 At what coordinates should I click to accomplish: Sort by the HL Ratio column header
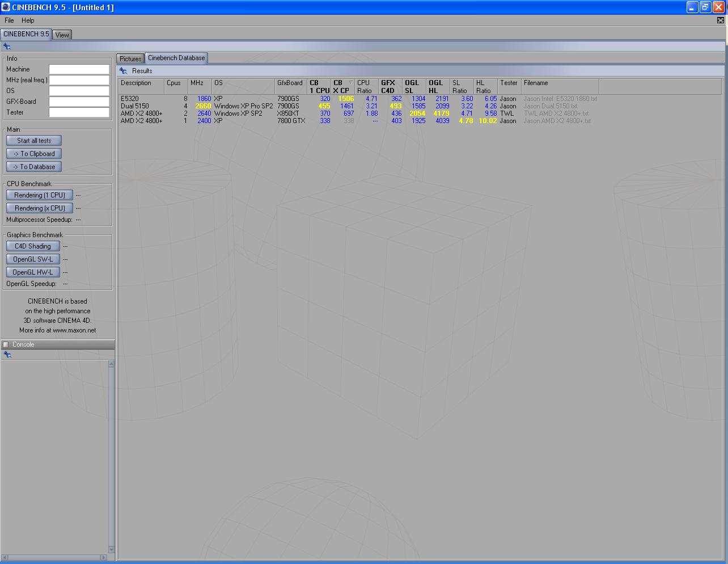[486, 86]
